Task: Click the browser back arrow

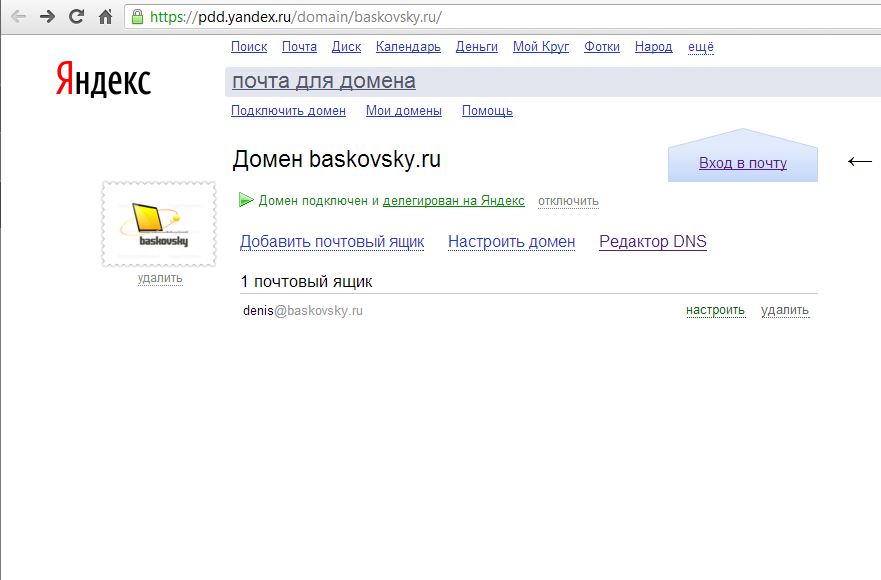Action: 19,16
